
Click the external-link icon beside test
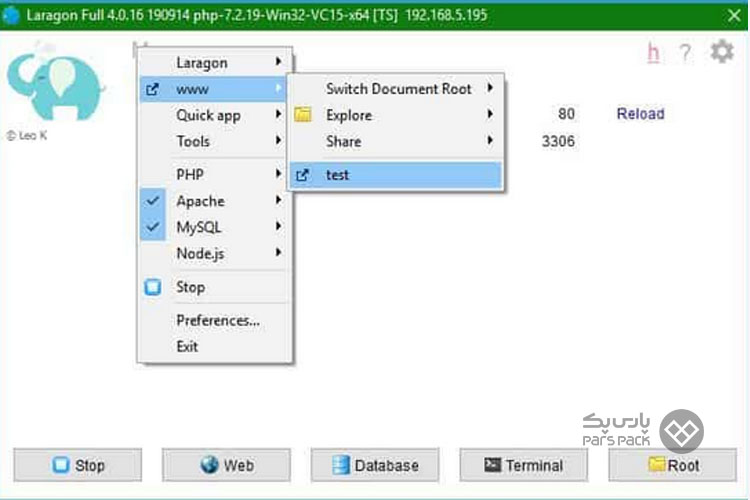click(x=302, y=175)
